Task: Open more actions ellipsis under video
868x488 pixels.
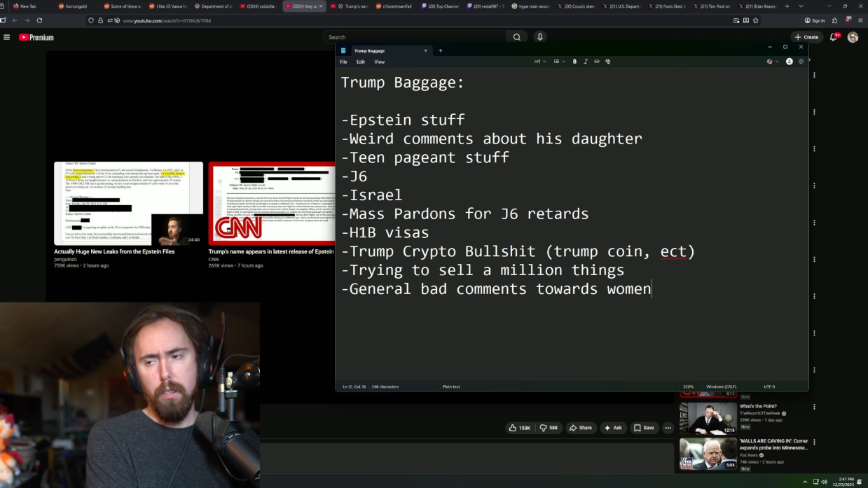Action: point(668,428)
